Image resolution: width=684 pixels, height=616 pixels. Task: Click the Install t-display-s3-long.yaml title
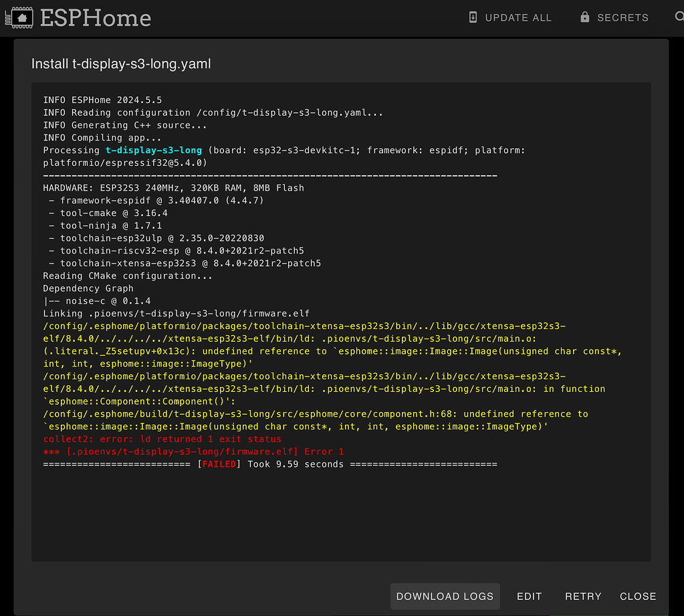pyautogui.click(x=121, y=64)
